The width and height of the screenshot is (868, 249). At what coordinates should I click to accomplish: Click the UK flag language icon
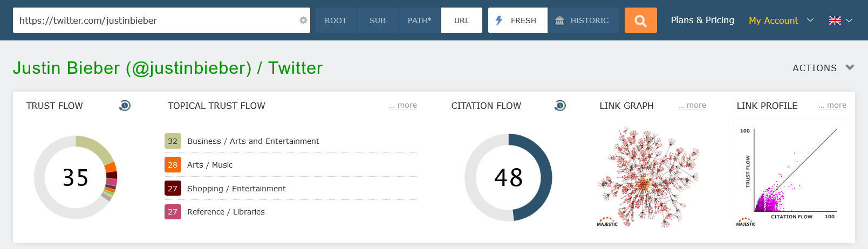tap(835, 20)
